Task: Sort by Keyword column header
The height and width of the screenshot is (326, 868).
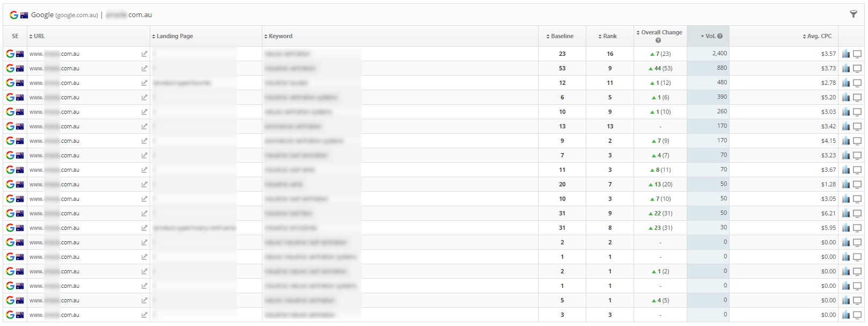Action: pos(278,36)
